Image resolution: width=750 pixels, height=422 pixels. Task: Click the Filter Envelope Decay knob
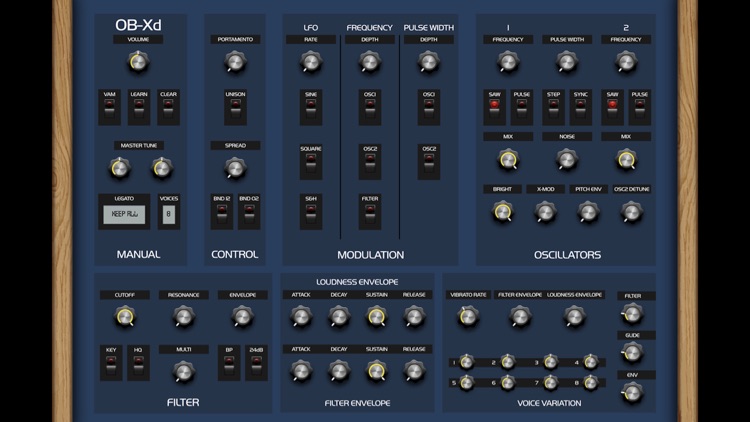[x=339, y=371]
